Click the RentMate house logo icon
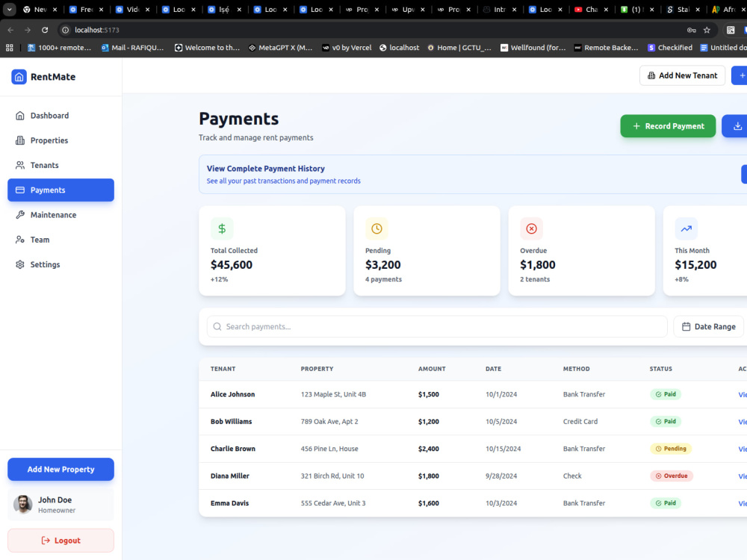The height and width of the screenshot is (560, 747). (x=19, y=77)
